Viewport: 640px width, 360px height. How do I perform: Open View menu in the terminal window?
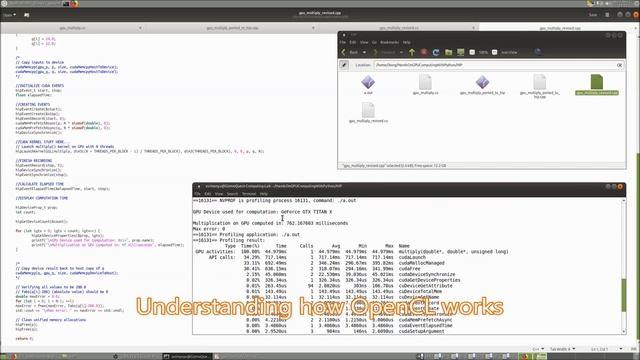tap(219, 194)
